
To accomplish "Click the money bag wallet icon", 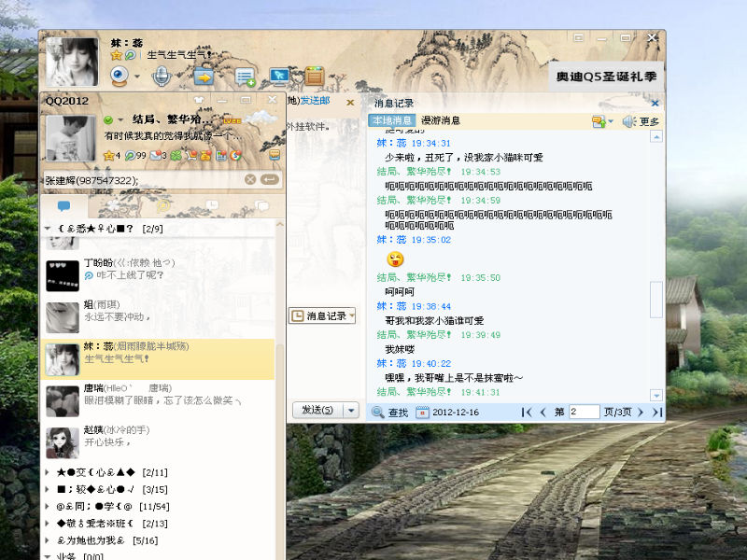I will coord(205,155).
